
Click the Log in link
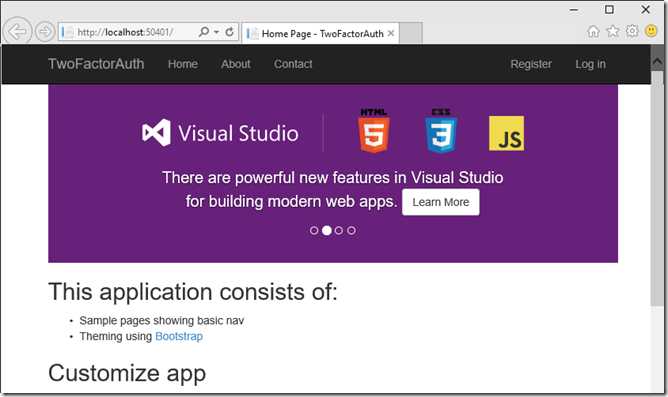tap(590, 64)
